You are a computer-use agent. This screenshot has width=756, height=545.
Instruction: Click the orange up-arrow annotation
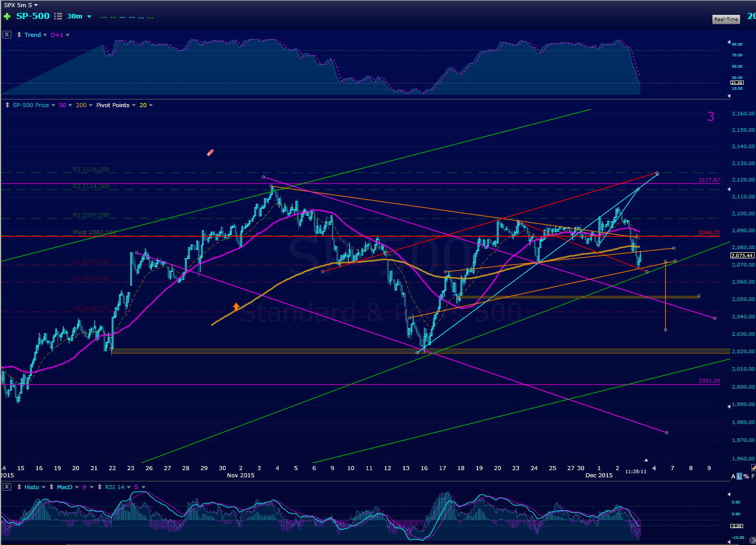pyautogui.click(x=236, y=307)
